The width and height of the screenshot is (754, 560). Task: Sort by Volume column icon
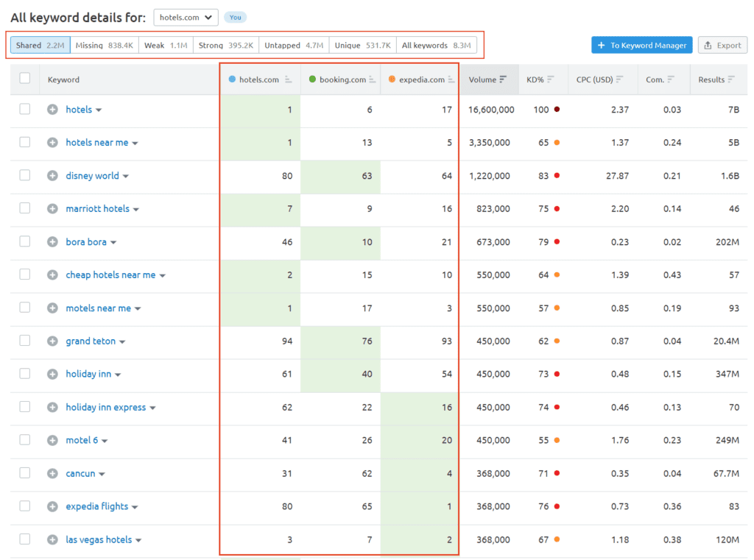pos(503,79)
